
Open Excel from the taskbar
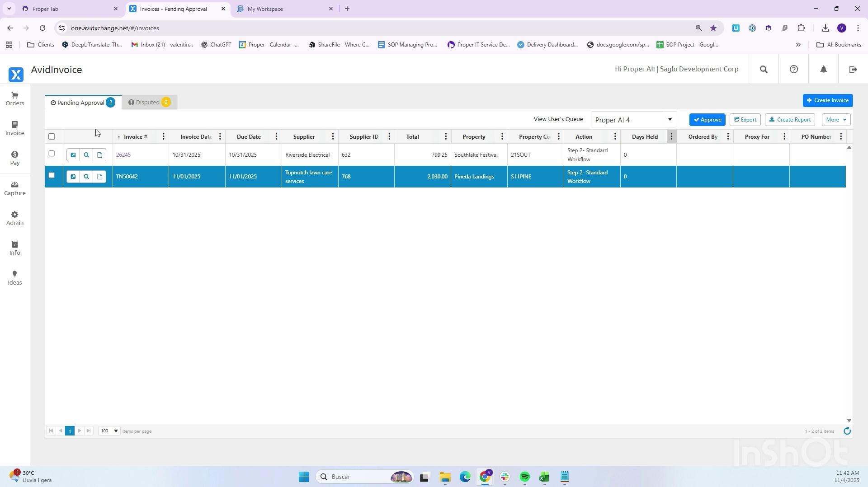tap(544, 477)
